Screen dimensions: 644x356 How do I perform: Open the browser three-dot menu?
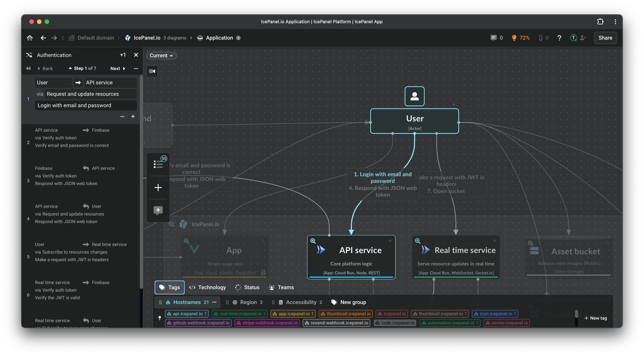click(615, 22)
